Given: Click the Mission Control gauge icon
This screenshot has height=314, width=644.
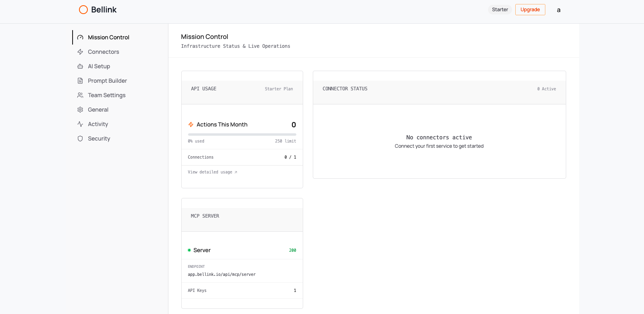Looking at the screenshot, I should (80, 37).
